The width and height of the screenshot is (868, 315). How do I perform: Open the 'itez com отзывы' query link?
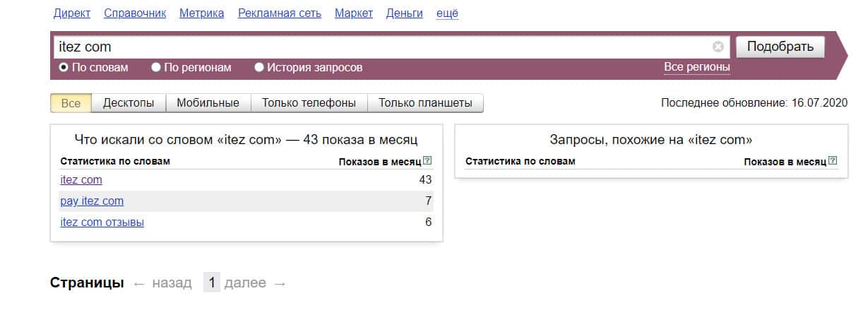[102, 222]
